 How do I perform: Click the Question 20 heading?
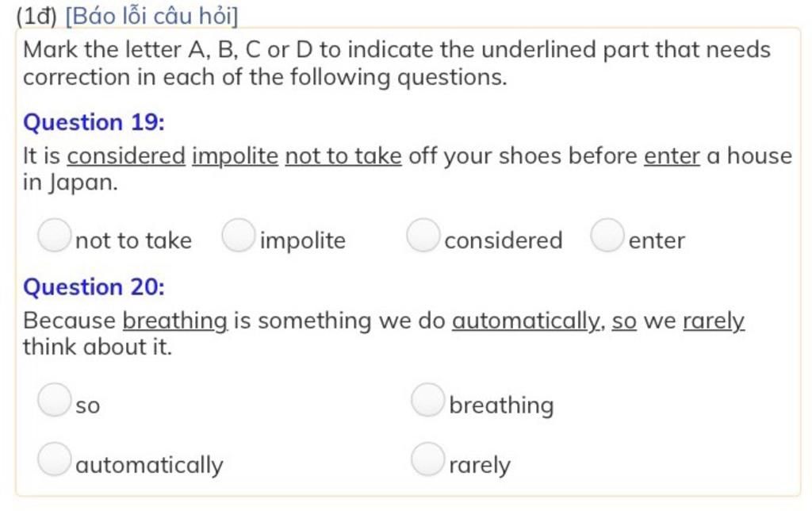(x=94, y=287)
